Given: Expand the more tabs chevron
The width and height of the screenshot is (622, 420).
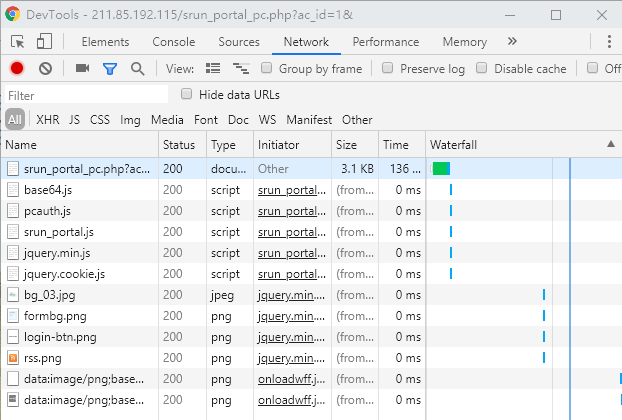Looking at the screenshot, I should coord(512,42).
